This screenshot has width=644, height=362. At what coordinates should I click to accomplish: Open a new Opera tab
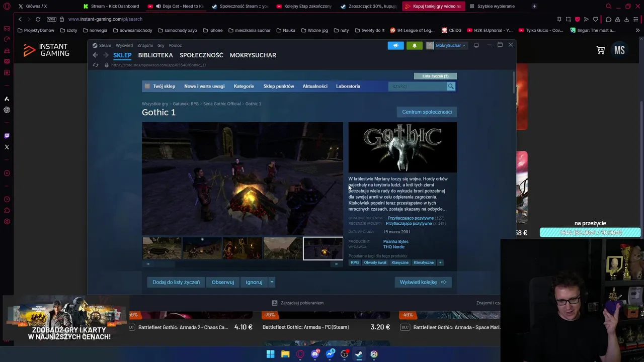click(x=534, y=6)
